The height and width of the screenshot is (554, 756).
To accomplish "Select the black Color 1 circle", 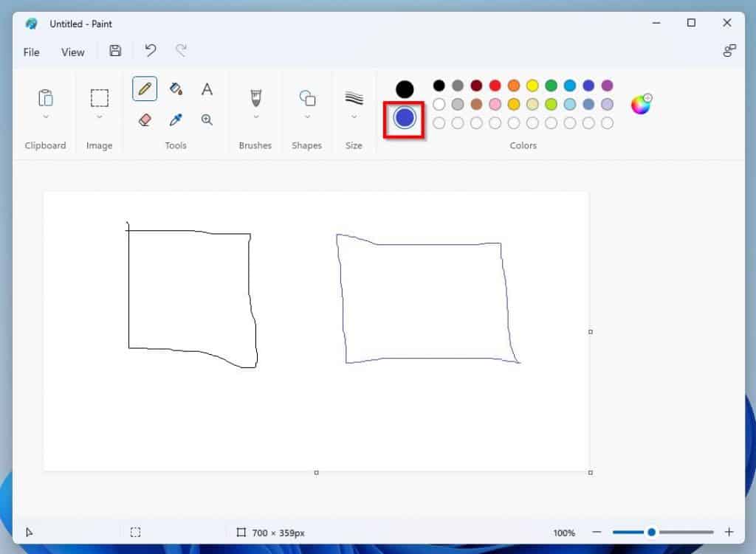I will [x=405, y=89].
